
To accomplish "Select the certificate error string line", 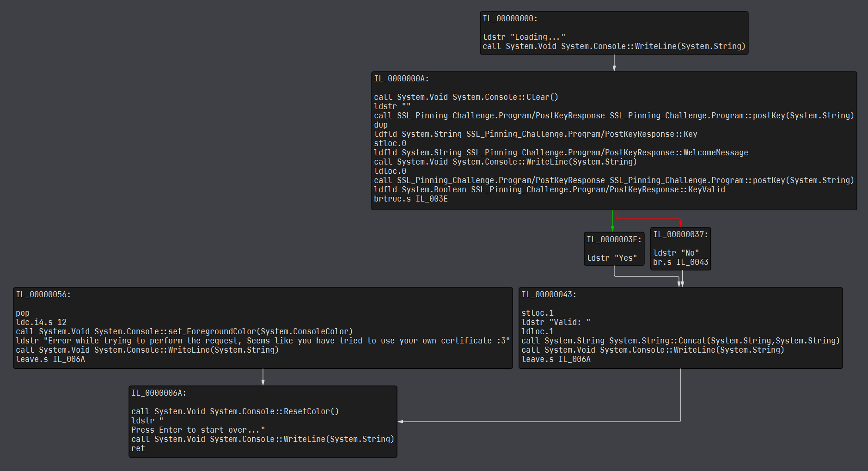I will 263,341.
